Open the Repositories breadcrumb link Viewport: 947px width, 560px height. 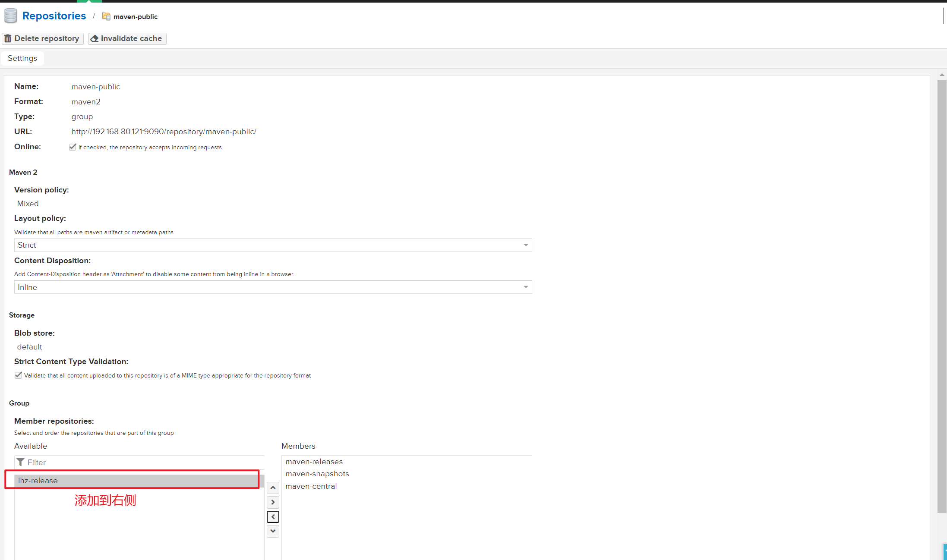pos(54,16)
